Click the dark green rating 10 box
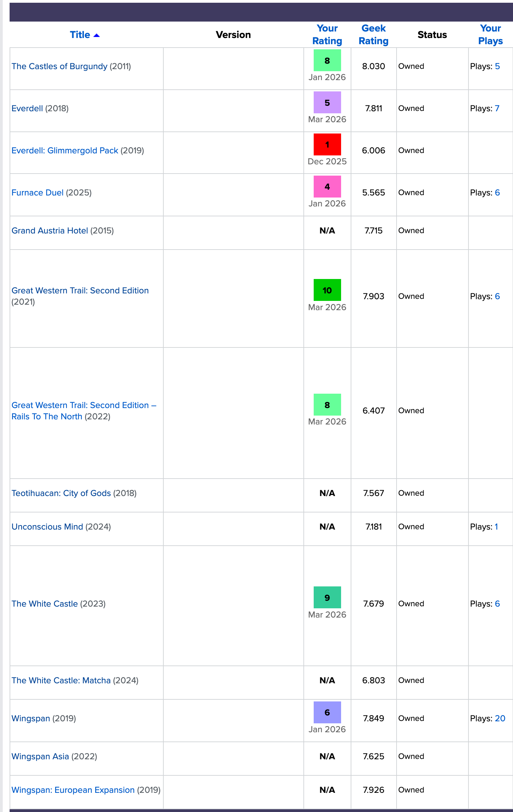This screenshot has height=812, width=513. pyautogui.click(x=327, y=290)
